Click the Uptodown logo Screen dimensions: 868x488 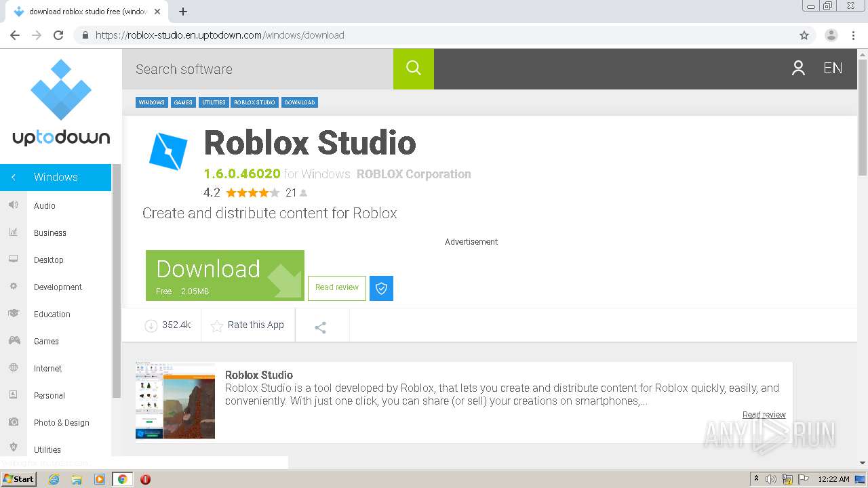pos(61,102)
